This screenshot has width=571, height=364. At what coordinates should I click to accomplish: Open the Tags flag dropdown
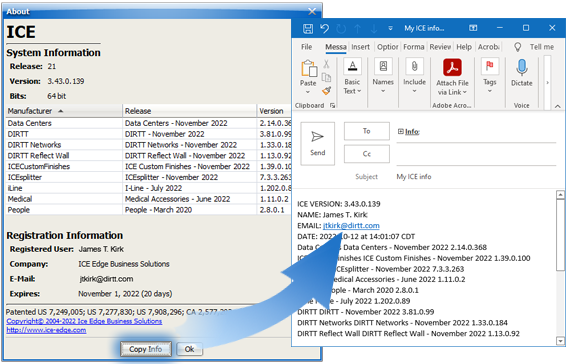coord(489,76)
